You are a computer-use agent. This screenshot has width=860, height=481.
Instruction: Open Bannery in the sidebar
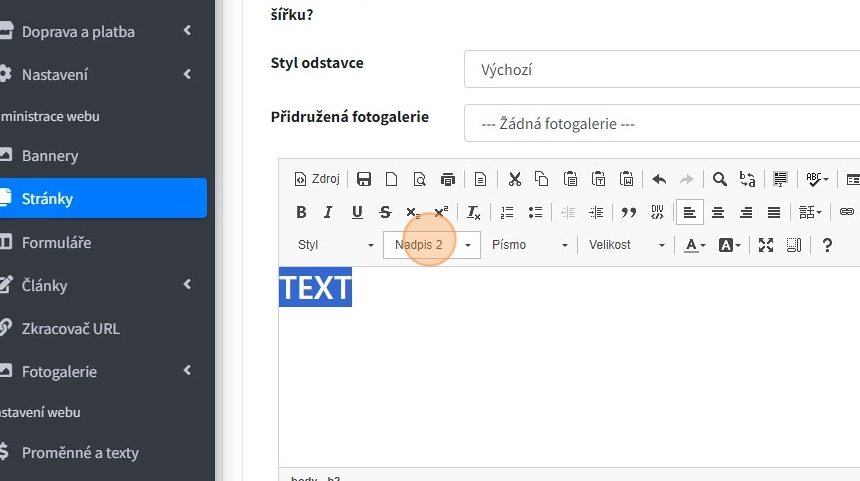click(x=50, y=156)
